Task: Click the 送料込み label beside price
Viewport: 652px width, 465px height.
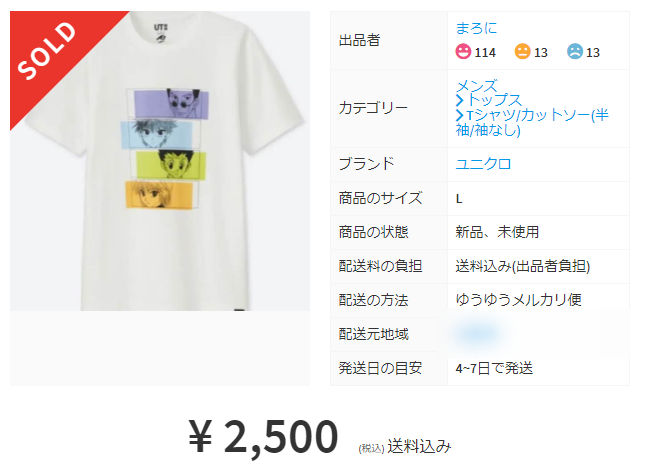Action: tap(419, 447)
